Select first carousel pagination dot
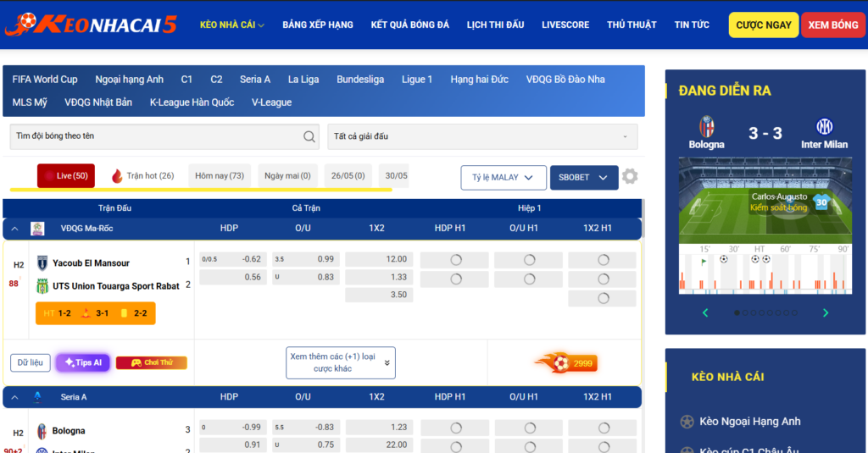Image resolution: width=868 pixels, height=453 pixels. coord(737,313)
